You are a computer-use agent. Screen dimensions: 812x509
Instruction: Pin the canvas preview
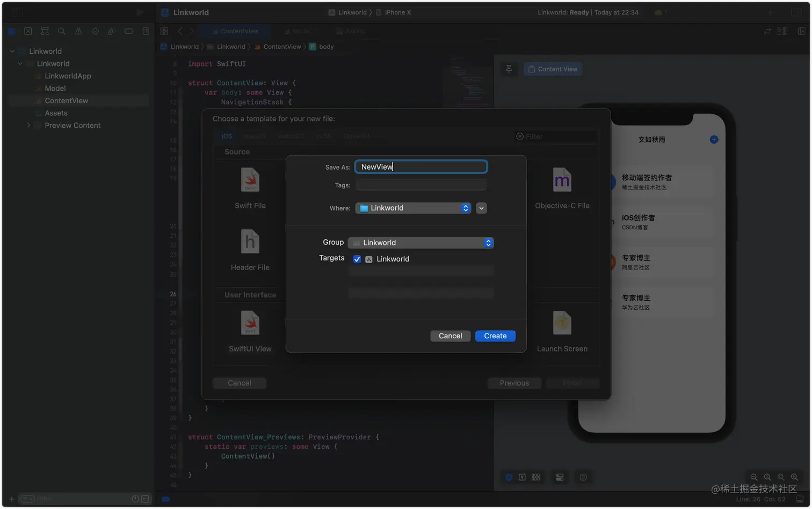tap(509, 69)
